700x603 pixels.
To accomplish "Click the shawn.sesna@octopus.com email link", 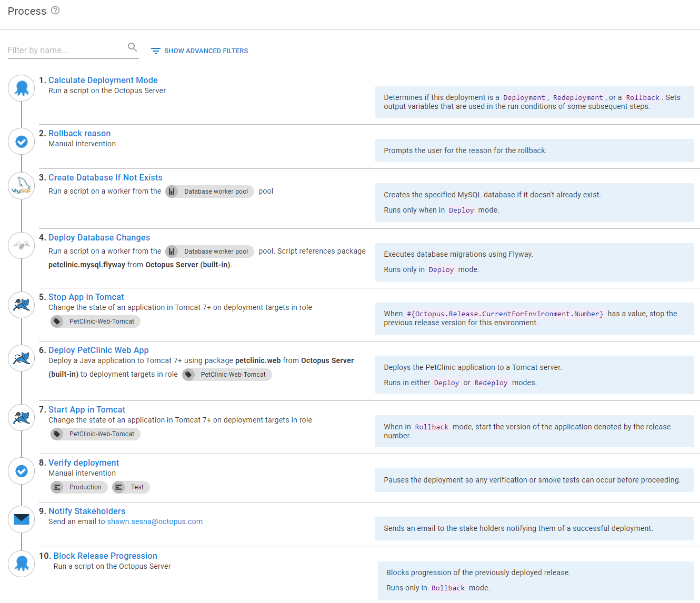I will pos(155,521).
